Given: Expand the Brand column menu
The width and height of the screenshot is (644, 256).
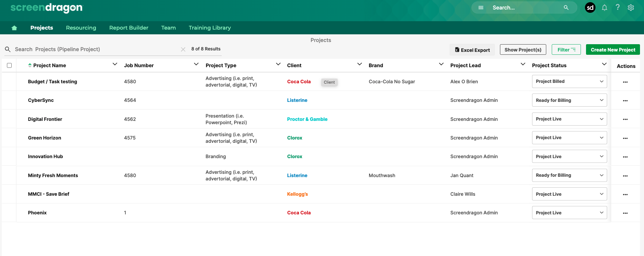Looking at the screenshot, I should [x=441, y=64].
